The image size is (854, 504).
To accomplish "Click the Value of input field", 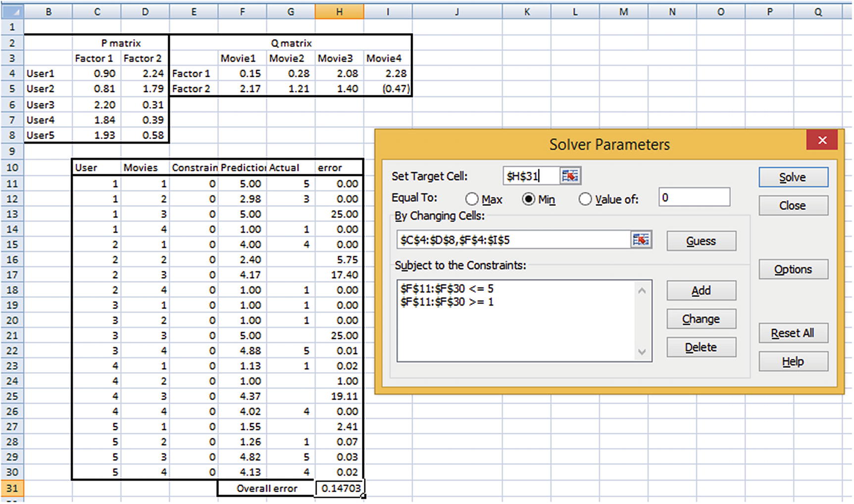I will pyautogui.click(x=694, y=198).
